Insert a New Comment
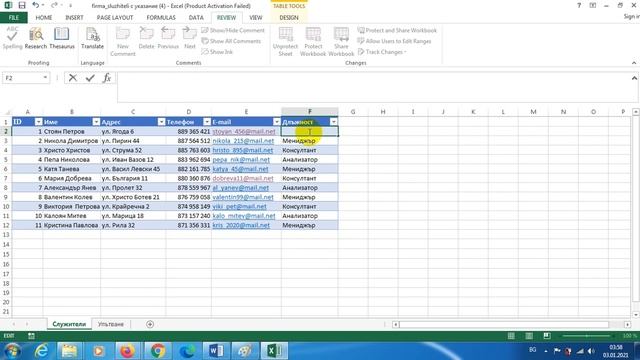640x360 pixels. tap(122, 41)
